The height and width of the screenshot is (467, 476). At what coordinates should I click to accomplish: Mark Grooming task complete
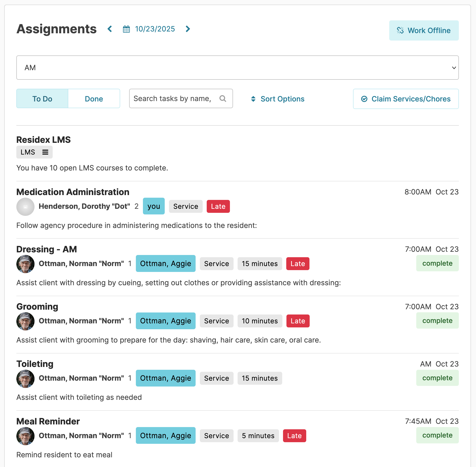pos(437,321)
